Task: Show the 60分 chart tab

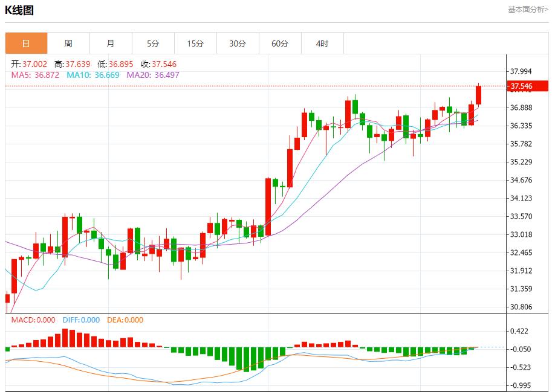Action: (x=280, y=43)
